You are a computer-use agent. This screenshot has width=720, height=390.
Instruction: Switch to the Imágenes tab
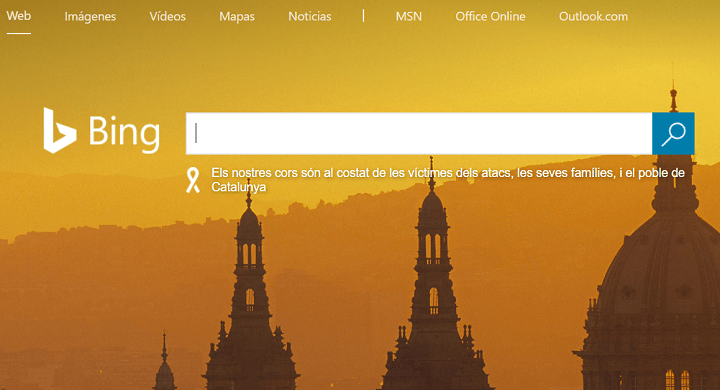(90, 17)
